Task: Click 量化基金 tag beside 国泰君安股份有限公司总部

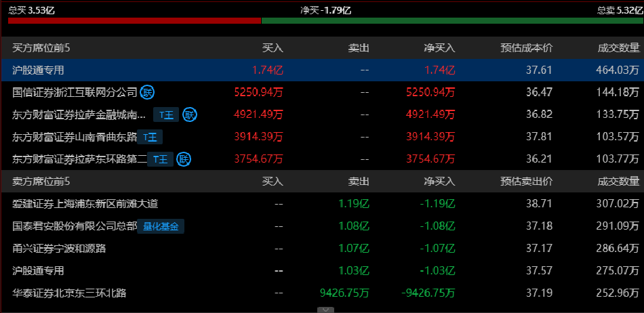Action: 161,226
